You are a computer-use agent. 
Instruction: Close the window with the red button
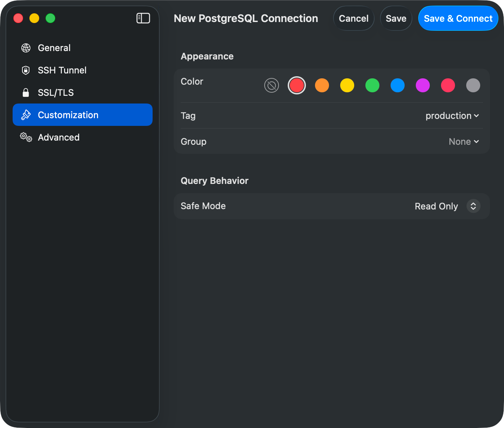[18, 18]
